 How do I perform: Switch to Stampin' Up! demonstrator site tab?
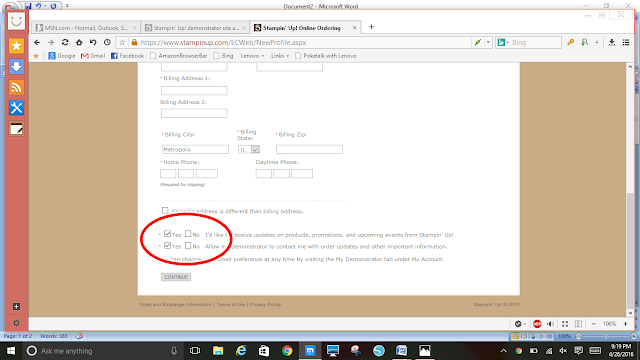click(195, 28)
